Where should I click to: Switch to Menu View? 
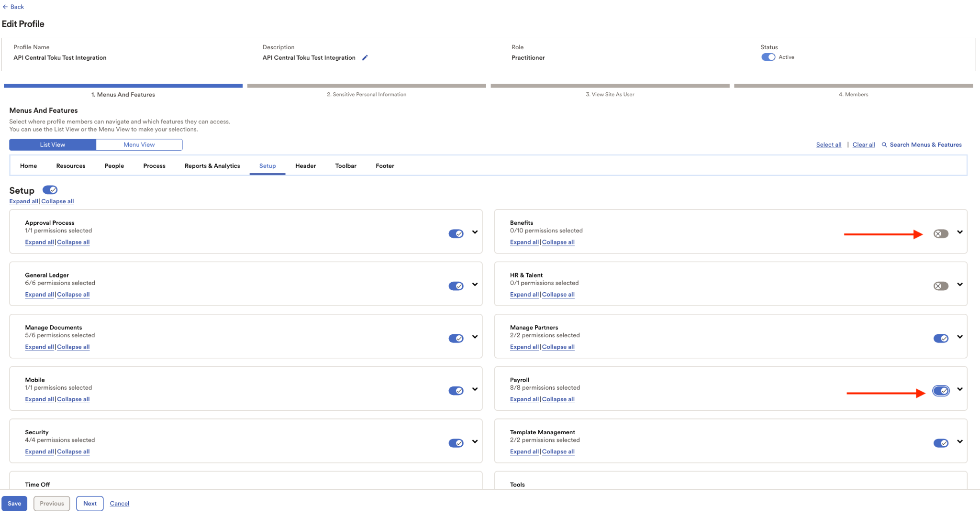(x=139, y=145)
